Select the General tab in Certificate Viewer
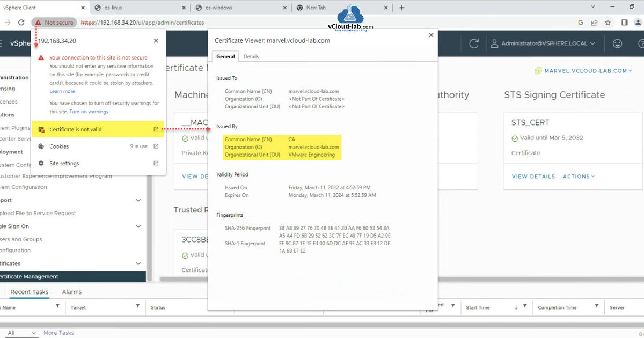The height and width of the screenshot is (338, 644). click(x=225, y=56)
